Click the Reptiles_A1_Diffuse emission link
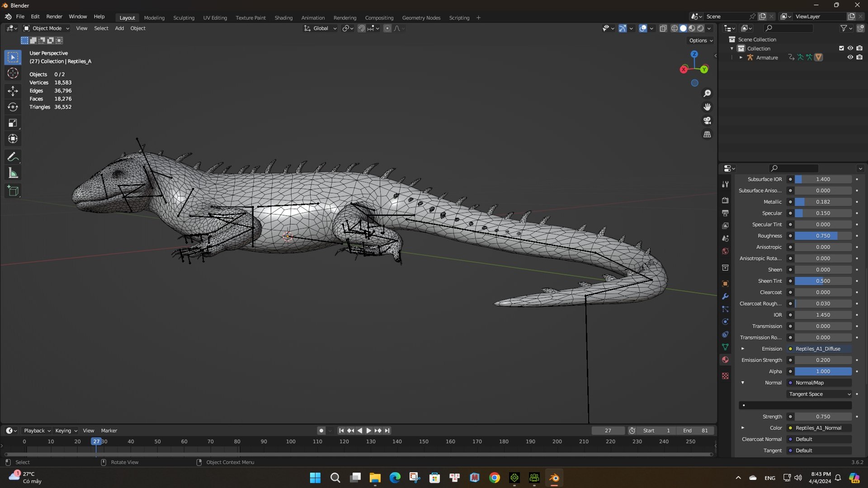Viewport: 868px width, 488px height. click(819, 349)
